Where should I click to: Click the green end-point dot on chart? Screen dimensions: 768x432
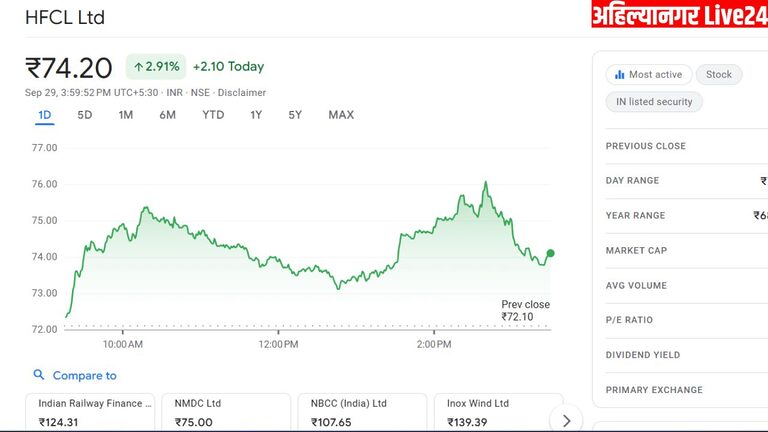pos(551,253)
